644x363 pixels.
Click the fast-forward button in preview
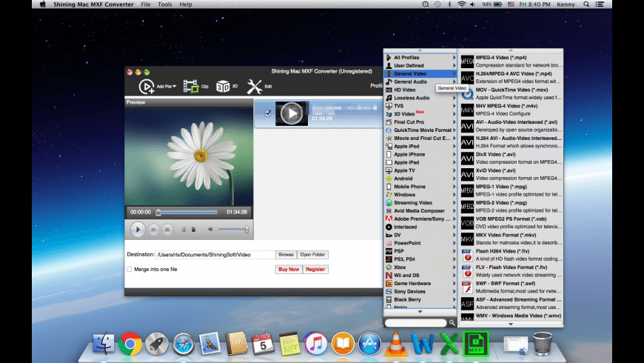tap(154, 230)
